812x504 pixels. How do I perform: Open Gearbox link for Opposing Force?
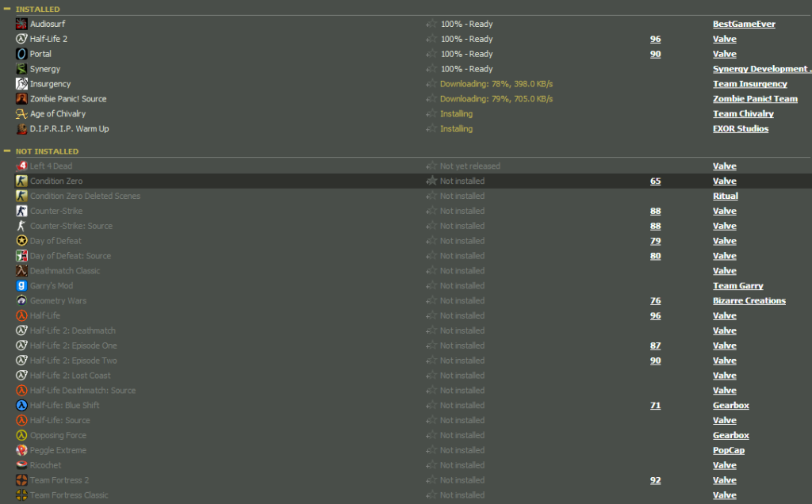(730, 436)
